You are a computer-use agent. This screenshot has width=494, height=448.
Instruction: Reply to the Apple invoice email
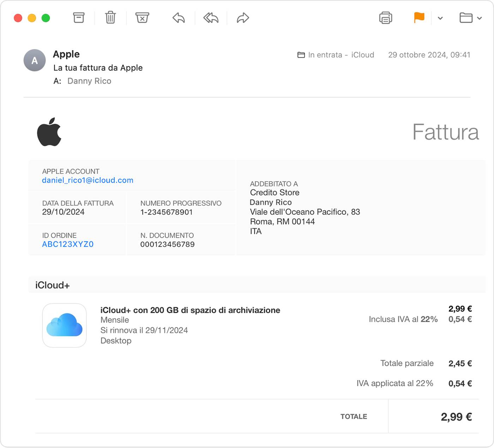click(178, 18)
